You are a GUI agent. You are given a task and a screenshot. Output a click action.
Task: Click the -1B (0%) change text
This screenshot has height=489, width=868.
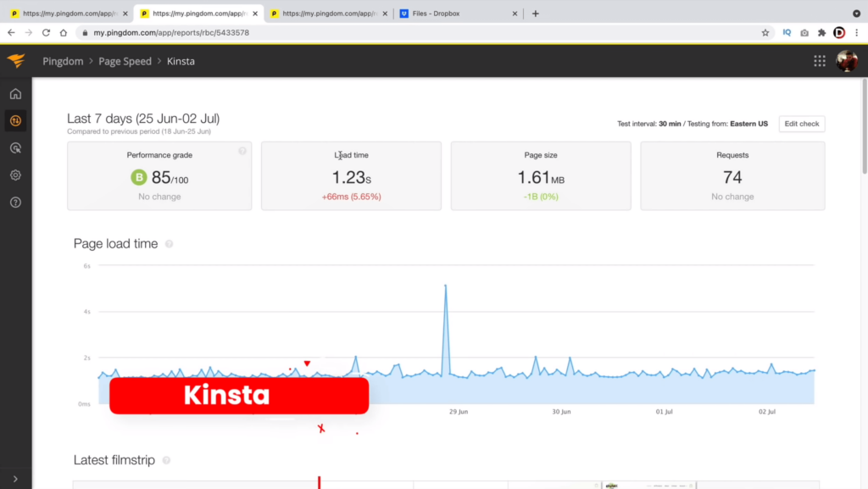541,197
